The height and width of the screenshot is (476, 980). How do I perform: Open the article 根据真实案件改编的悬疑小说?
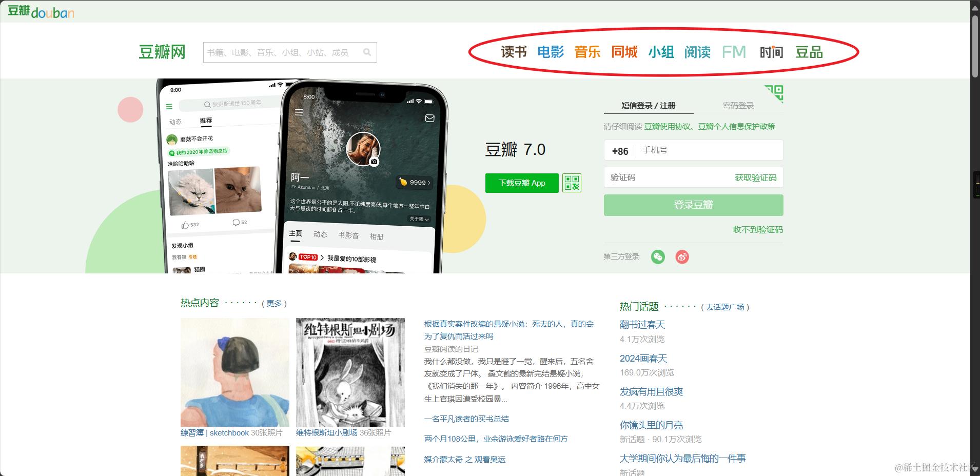click(509, 330)
